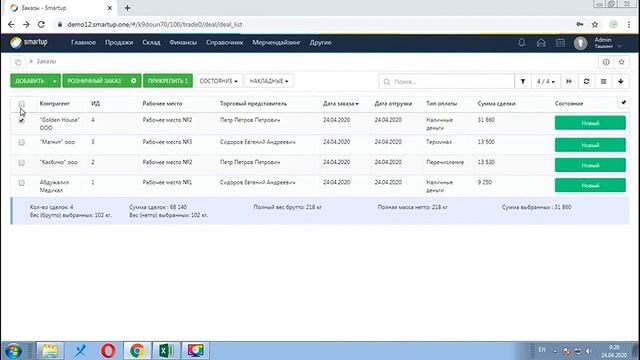This screenshot has height=360, width=640.
Task: Open the info icon at top right
Action: pos(606,62)
